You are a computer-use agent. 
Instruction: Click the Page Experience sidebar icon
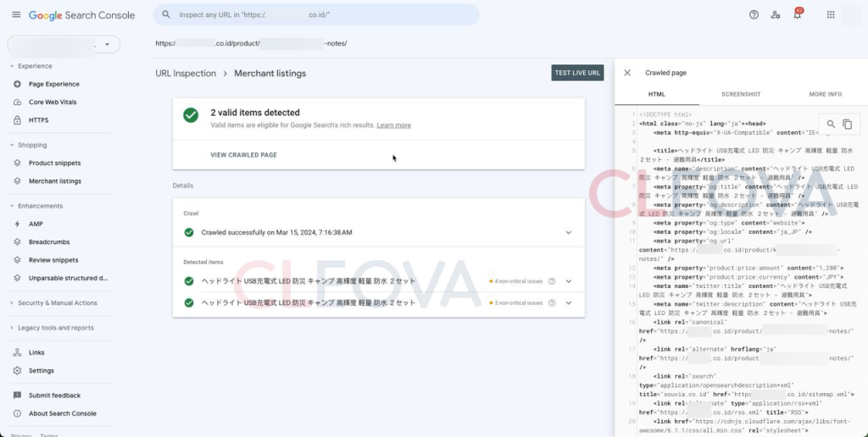point(17,84)
